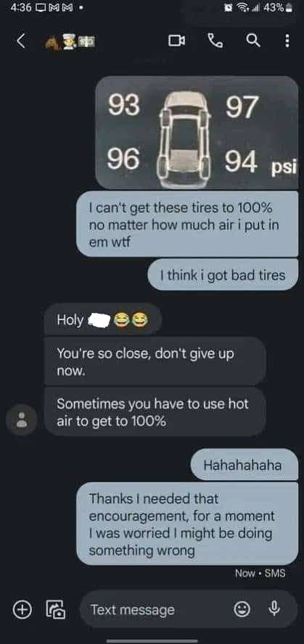Screen dimensions: 304x644
Task: Open the three-dot overflow menu
Action: 287,41
